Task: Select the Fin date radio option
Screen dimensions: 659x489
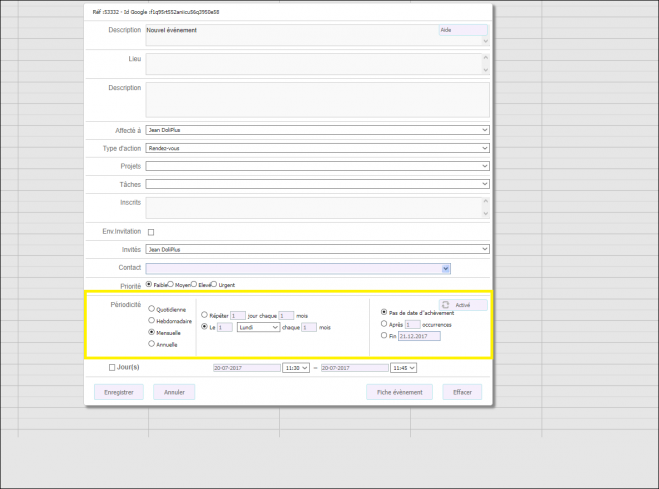Action: [384, 335]
